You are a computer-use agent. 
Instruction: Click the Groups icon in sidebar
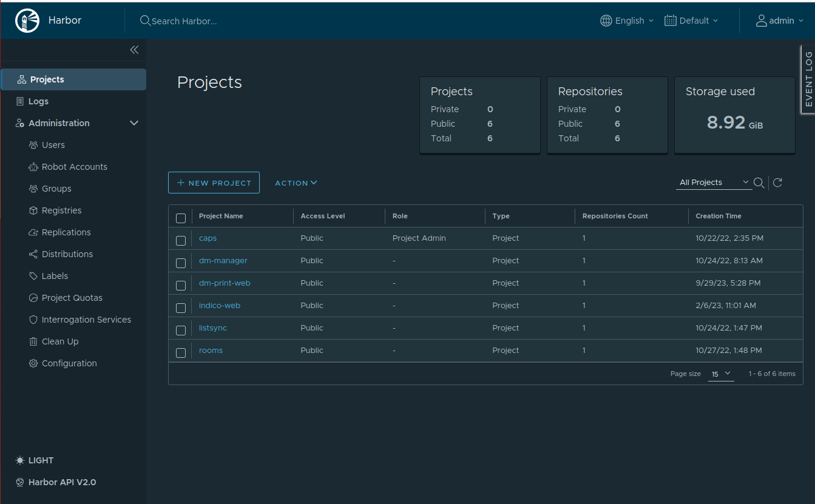coord(33,189)
